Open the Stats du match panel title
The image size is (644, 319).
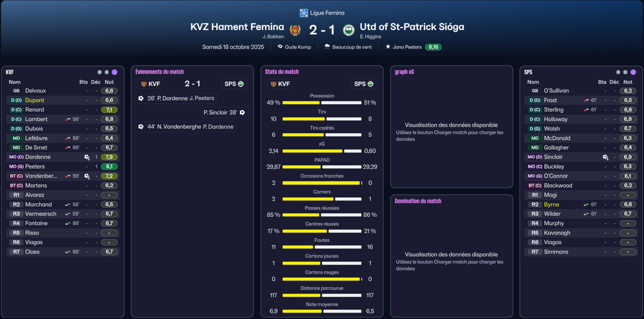(282, 72)
